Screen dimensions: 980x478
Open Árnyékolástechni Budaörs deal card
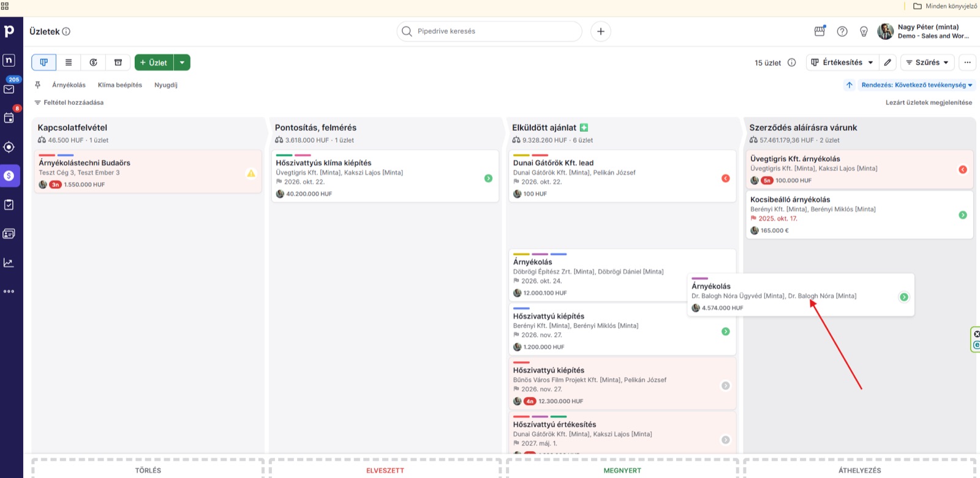click(x=148, y=172)
